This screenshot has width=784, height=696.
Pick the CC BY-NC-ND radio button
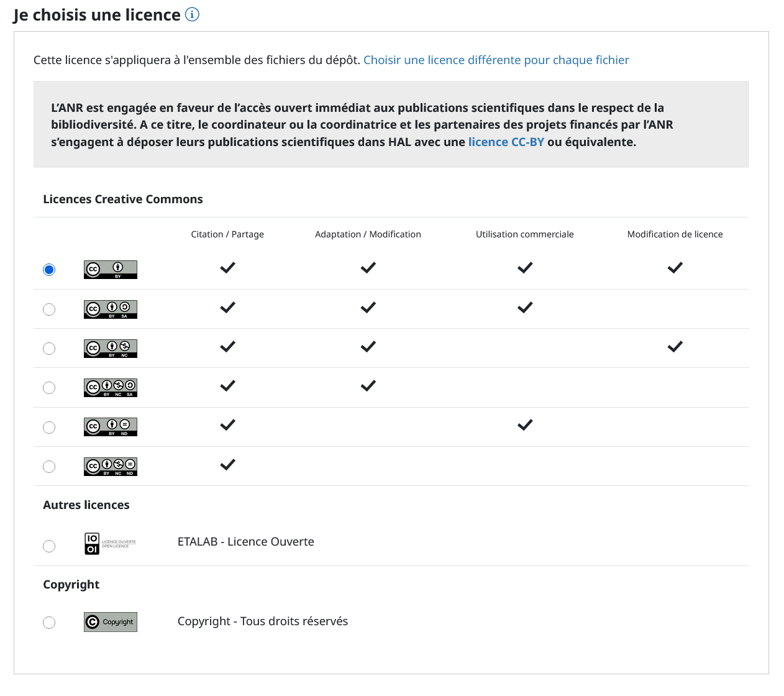49,467
